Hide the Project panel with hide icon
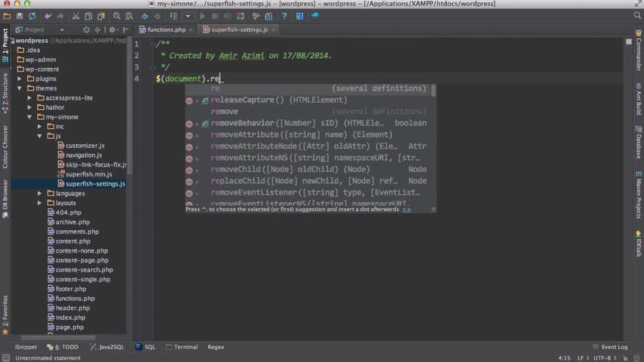This screenshot has width=644, height=362. tap(126, 29)
